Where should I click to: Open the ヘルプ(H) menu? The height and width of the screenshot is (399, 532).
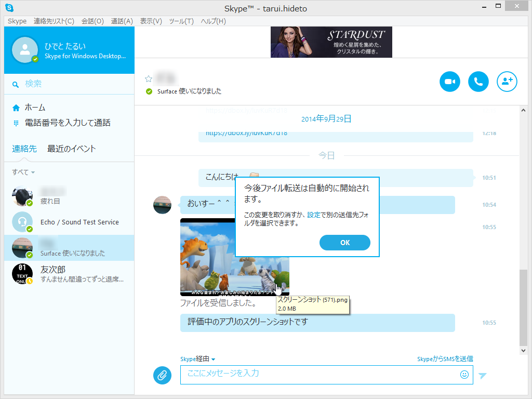[213, 21]
